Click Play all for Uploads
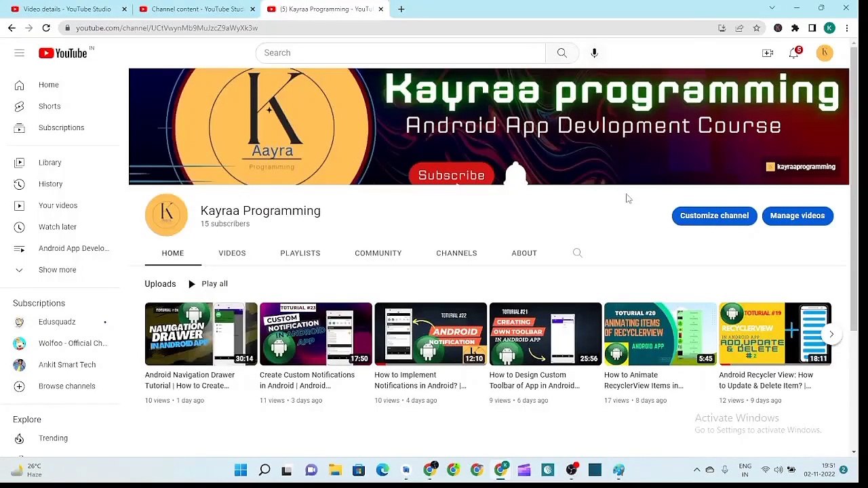The height and width of the screenshot is (488, 868). click(x=208, y=284)
